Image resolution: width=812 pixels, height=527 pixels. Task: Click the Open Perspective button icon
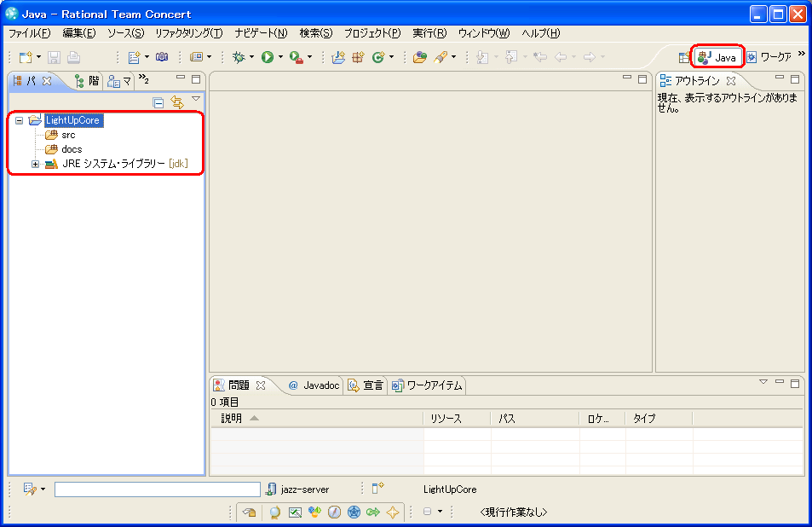684,57
